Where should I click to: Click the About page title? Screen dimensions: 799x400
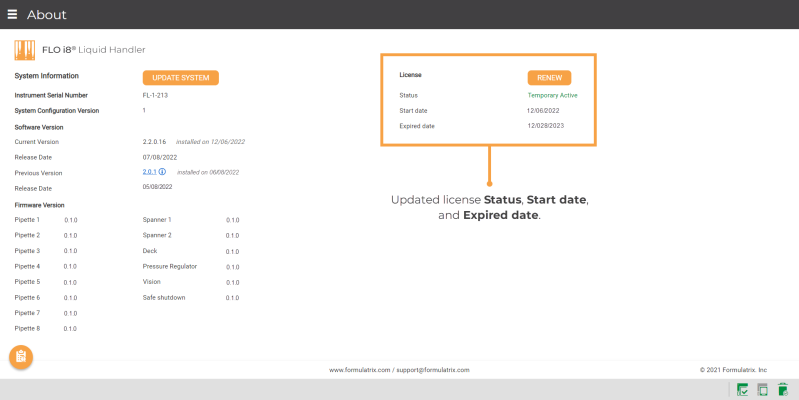47,15
